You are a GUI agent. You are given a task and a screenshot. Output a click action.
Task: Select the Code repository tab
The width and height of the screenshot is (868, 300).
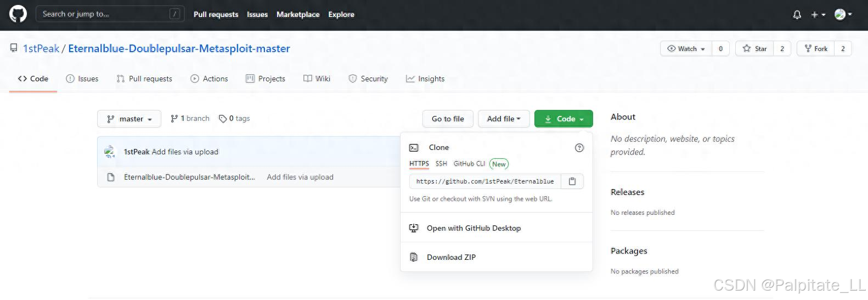[33, 79]
